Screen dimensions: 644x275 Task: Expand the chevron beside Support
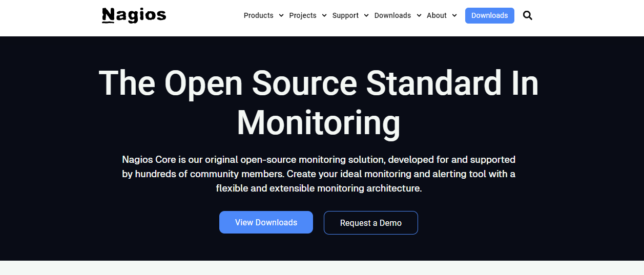tap(366, 15)
